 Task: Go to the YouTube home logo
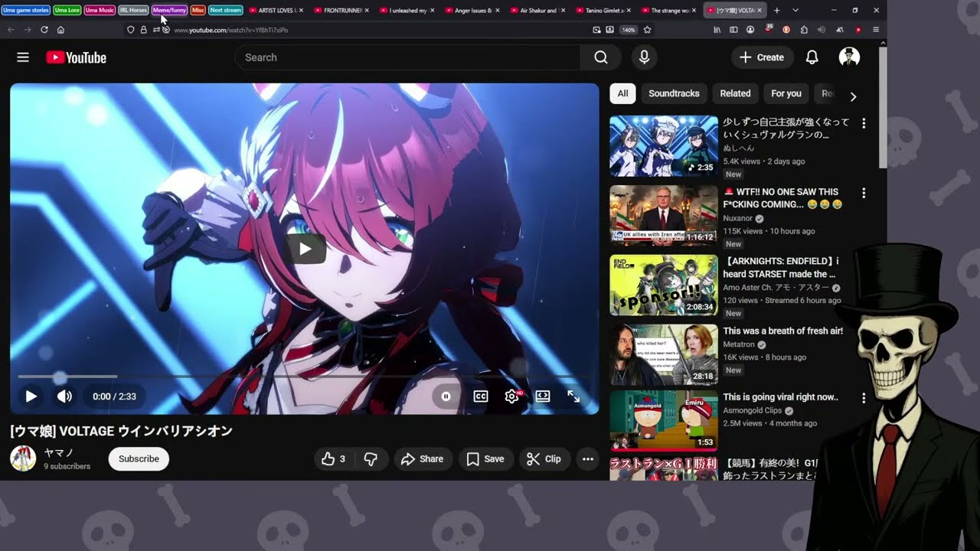pyautogui.click(x=76, y=57)
